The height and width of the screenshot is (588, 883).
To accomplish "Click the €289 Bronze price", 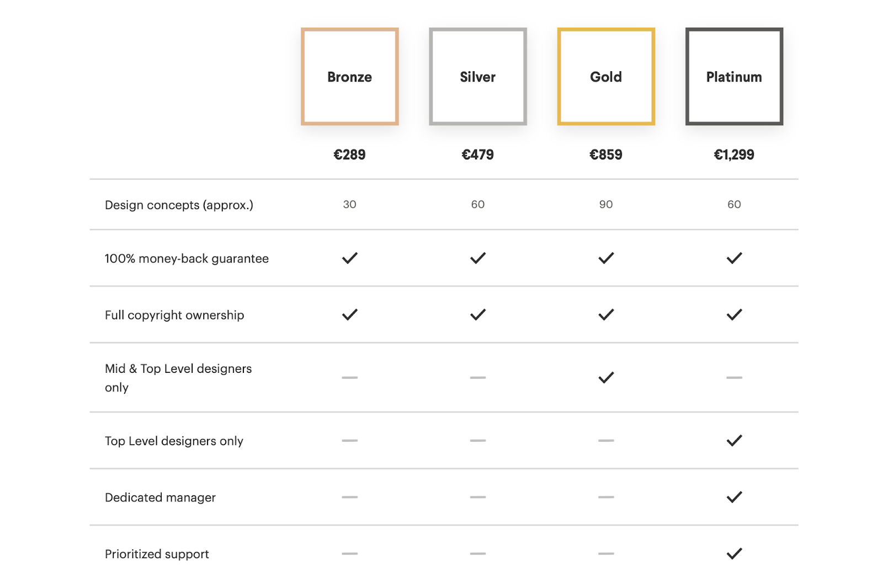I will tap(349, 154).
